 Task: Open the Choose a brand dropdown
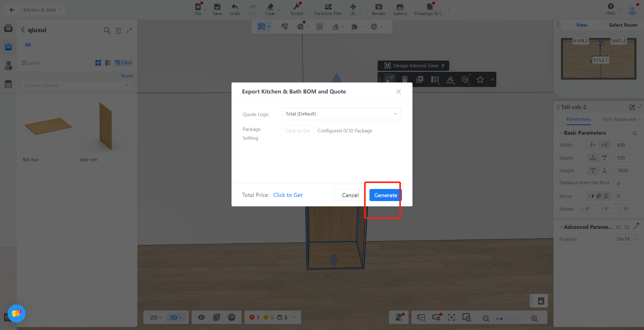coord(76,85)
